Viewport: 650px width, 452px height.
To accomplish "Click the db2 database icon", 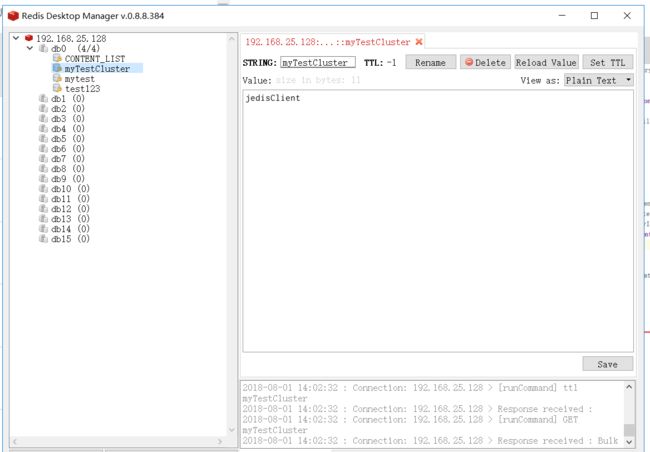I will [x=43, y=109].
